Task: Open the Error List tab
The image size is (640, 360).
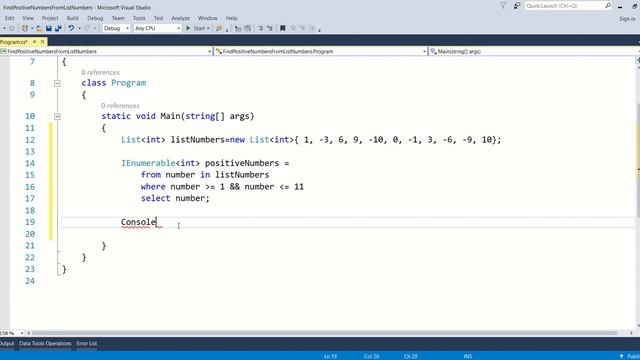Action: (87, 343)
